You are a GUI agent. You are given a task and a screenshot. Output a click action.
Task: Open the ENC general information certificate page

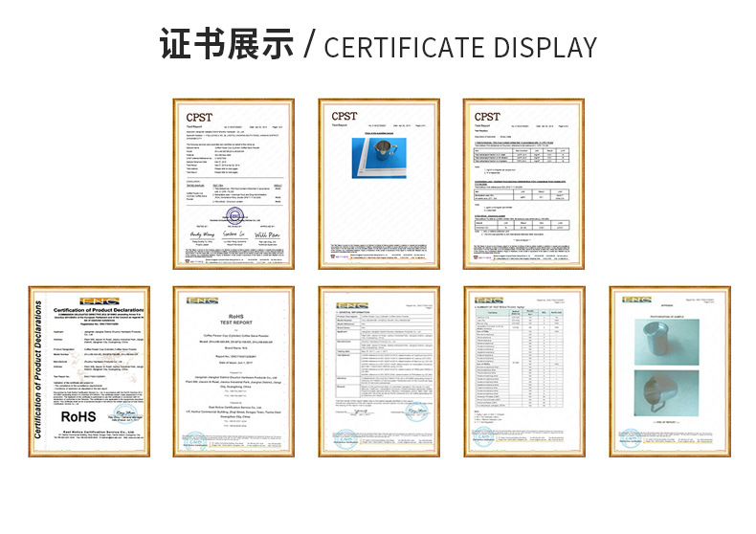(379, 371)
